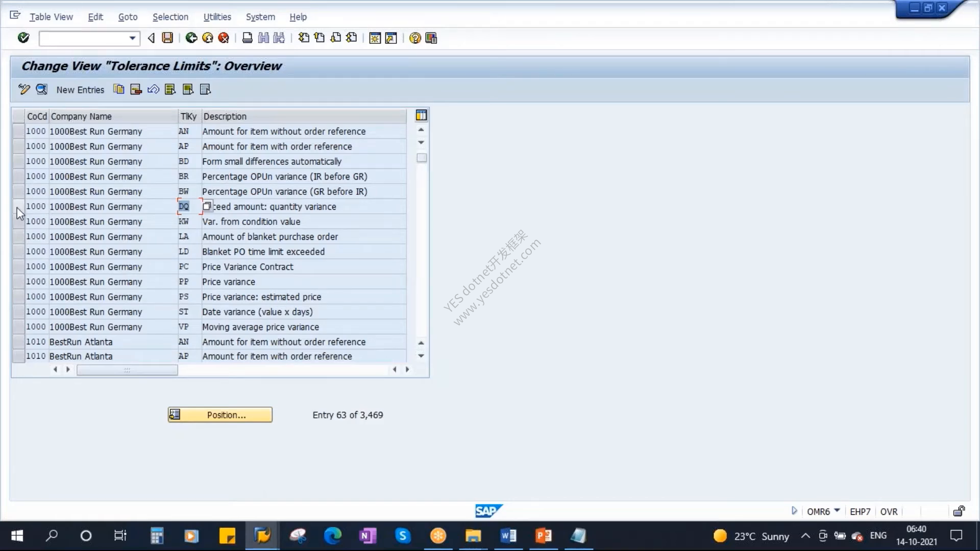Click the red Cancel icon in toolbar
980x551 pixels.
tap(224, 38)
